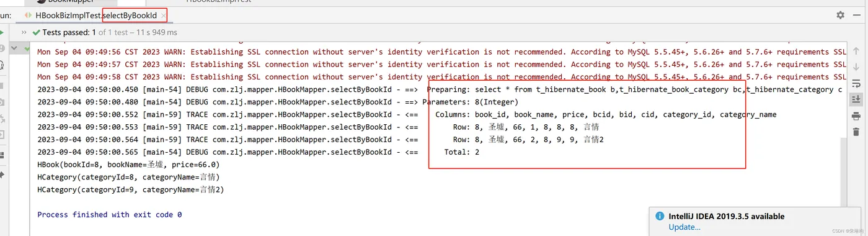Open the Run panel settings gear
Viewport: 868px width, 236px height.
pos(840,15)
